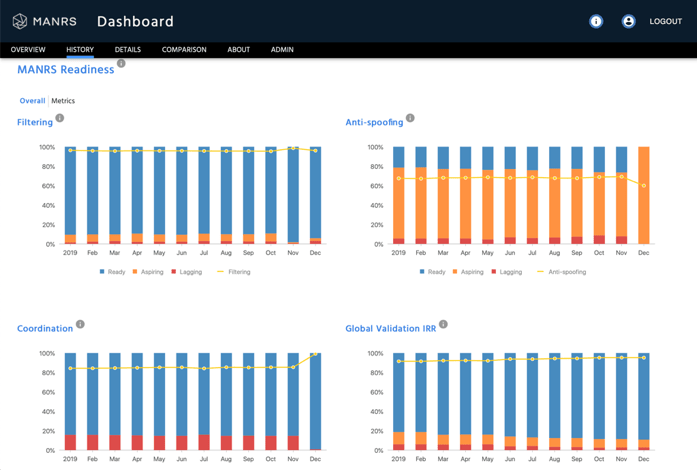Toggle the Filtering line in legend
This screenshot has height=470, width=697.
234,272
